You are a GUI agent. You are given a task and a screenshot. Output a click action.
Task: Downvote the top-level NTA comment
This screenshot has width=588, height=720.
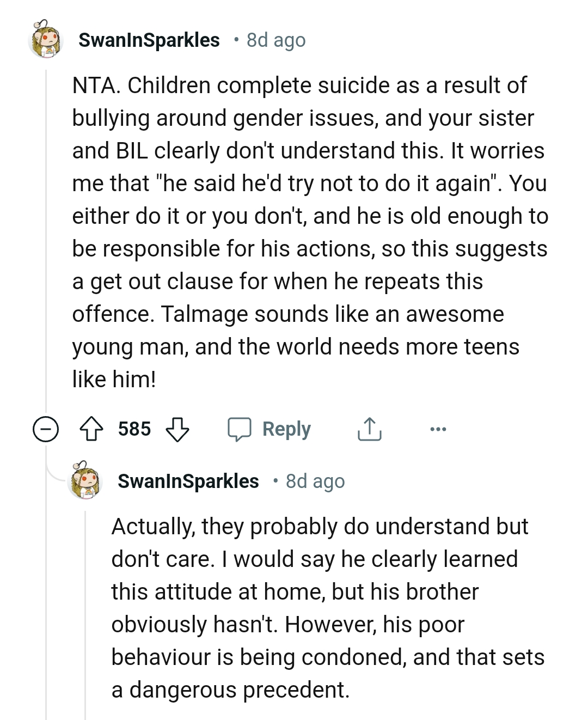point(177,429)
